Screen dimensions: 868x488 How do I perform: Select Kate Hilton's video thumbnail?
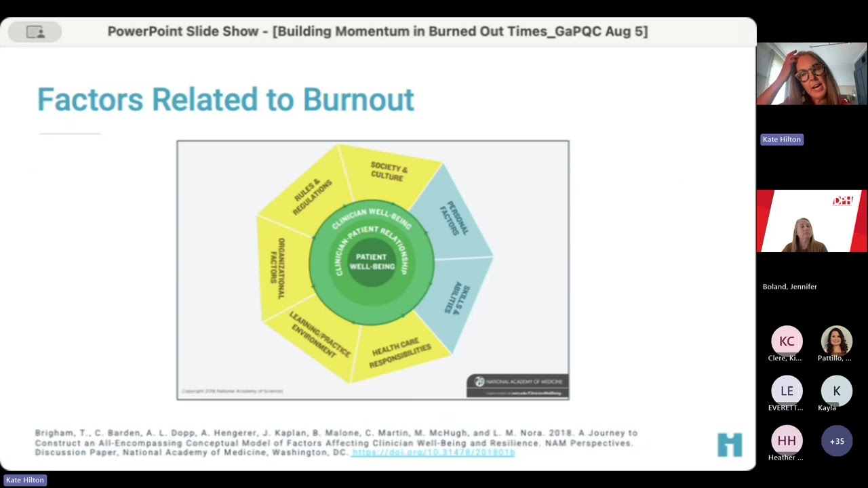[812, 74]
